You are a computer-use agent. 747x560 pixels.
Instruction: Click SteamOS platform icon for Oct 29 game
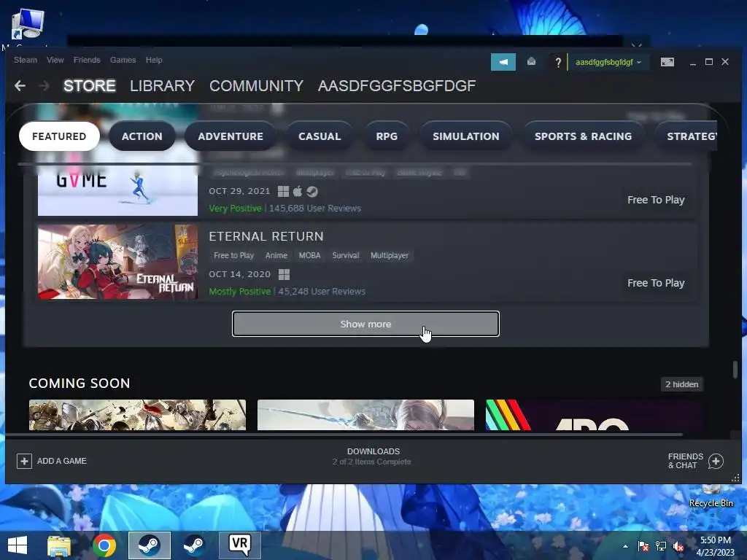pyautogui.click(x=312, y=192)
